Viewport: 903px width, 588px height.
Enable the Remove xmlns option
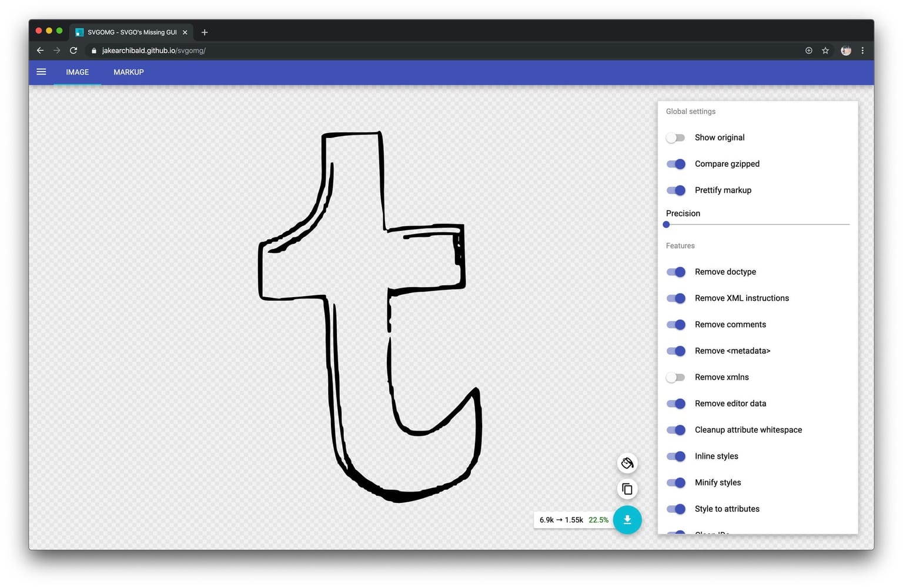click(x=675, y=377)
